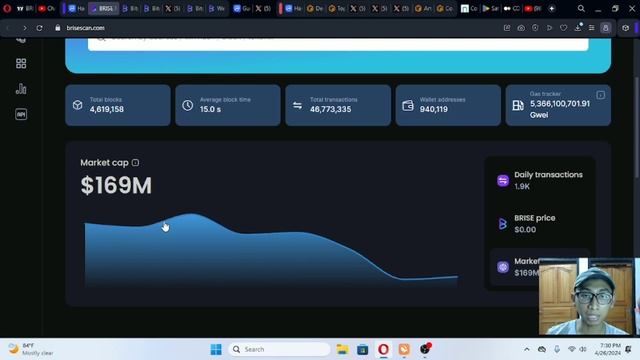
Task: Open the Average block time card
Action: tap(228, 105)
